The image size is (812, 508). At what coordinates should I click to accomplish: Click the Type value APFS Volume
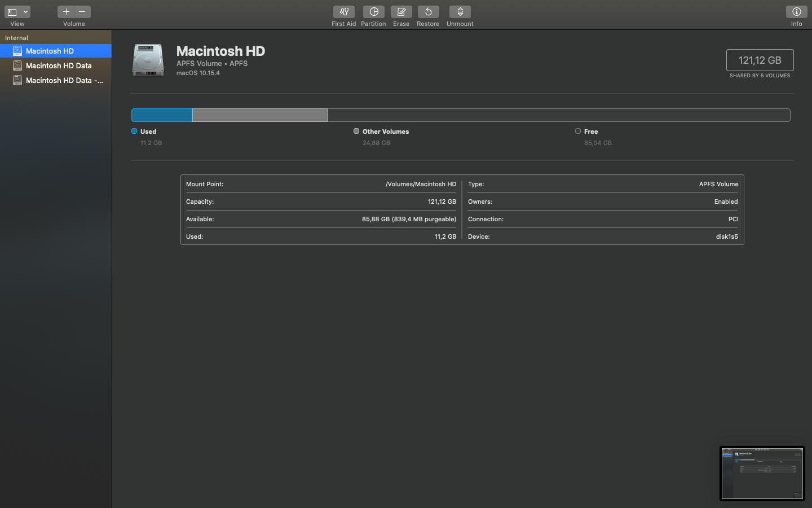click(x=718, y=184)
